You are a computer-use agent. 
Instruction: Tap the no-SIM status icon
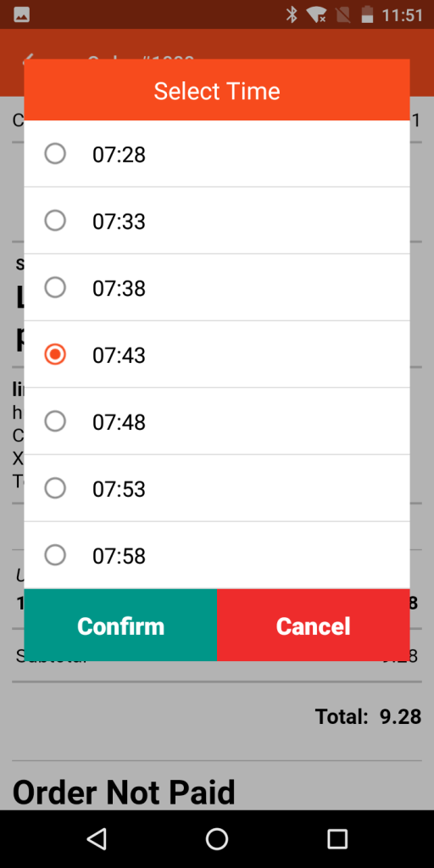(x=343, y=14)
